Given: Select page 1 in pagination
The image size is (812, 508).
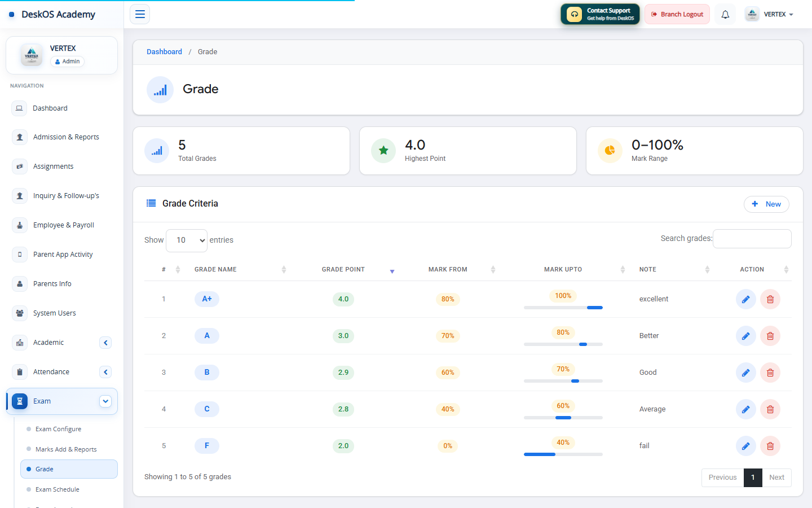Looking at the screenshot, I should pyautogui.click(x=753, y=478).
